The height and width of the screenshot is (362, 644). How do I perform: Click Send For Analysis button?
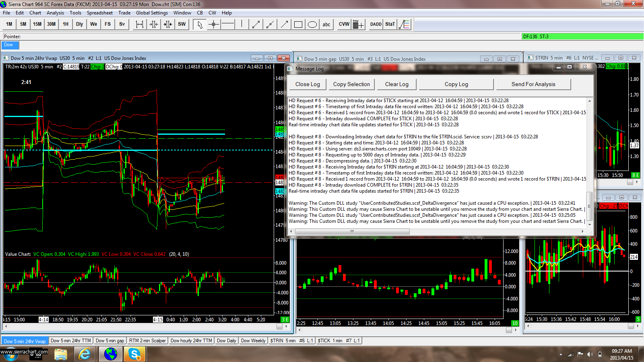tap(533, 84)
